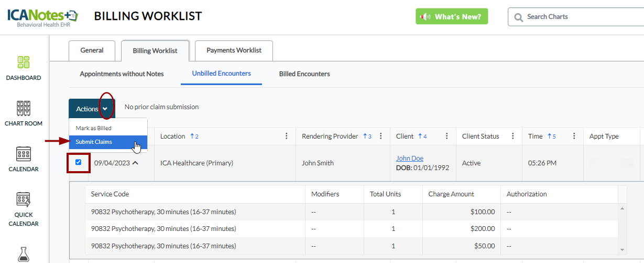Open the John Doe client link
644x263 pixels.
pyautogui.click(x=410, y=158)
